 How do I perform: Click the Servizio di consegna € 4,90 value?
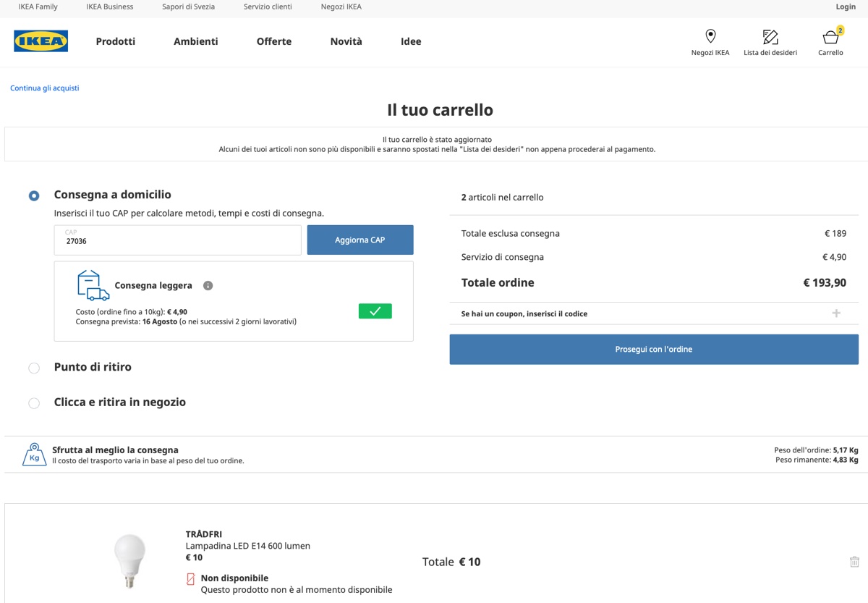[x=834, y=257]
